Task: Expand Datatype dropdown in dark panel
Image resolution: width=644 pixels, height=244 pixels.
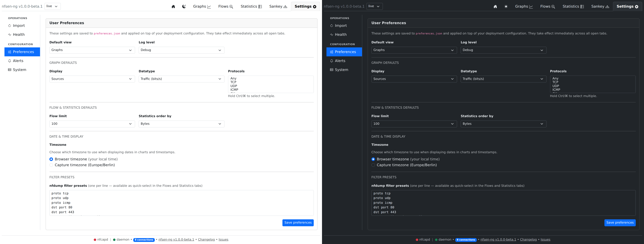Action: coord(504,79)
